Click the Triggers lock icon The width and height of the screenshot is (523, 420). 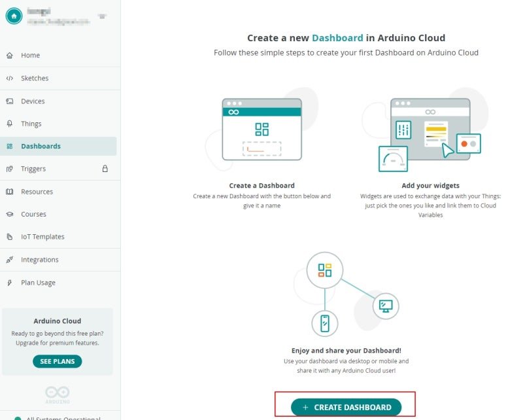click(105, 169)
